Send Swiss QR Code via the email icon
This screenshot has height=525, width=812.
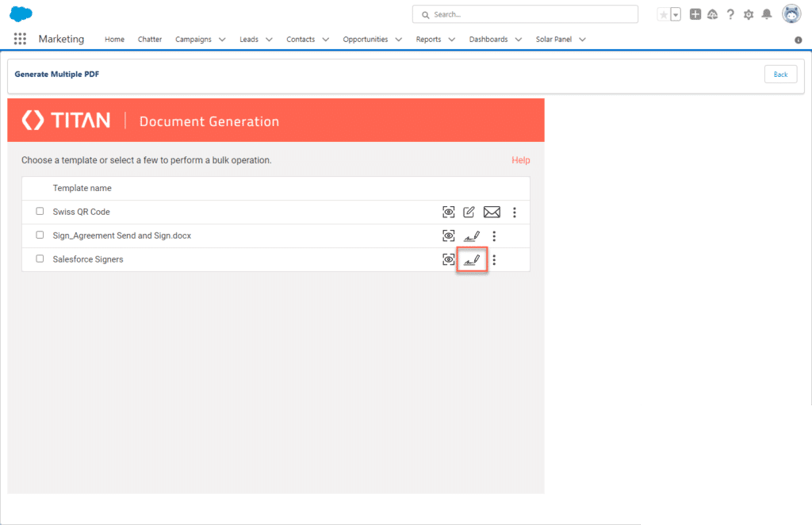(x=492, y=212)
